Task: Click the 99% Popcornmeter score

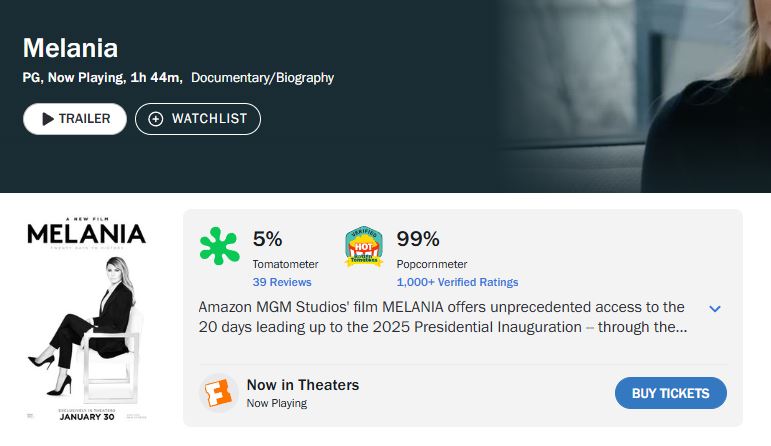Action: (x=418, y=239)
